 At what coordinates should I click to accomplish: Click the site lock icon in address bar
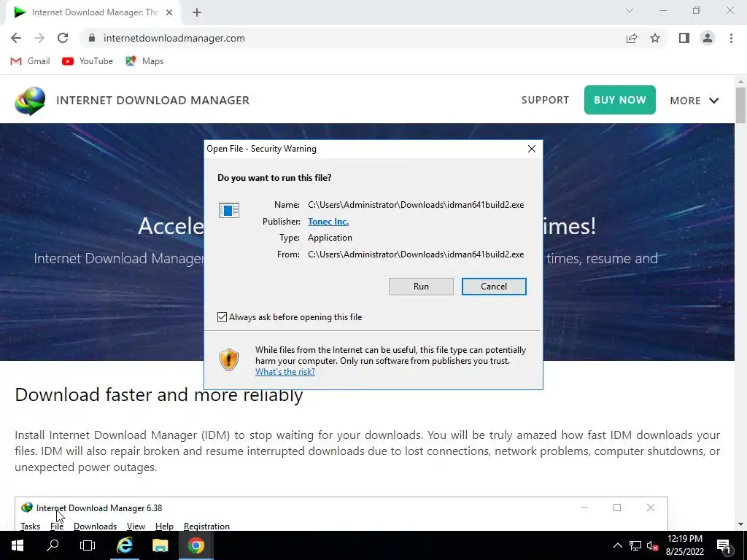pos(92,38)
